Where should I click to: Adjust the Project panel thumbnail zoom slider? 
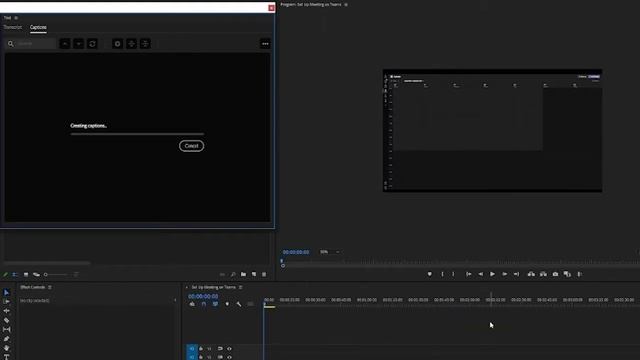[x=55, y=275]
